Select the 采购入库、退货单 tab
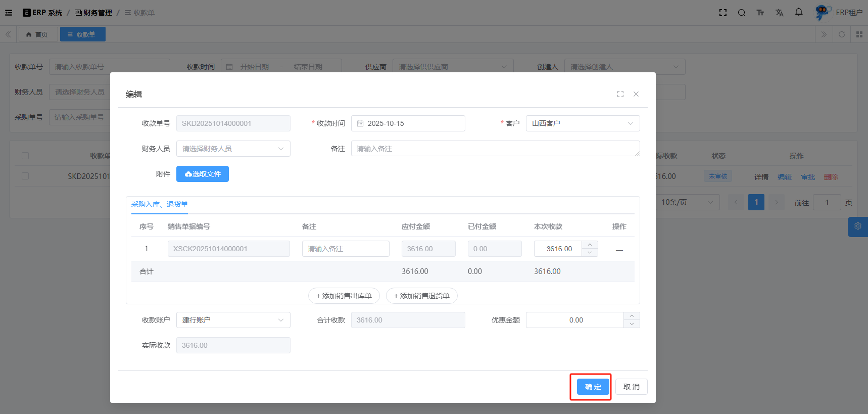This screenshot has height=414, width=868. (x=159, y=204)
